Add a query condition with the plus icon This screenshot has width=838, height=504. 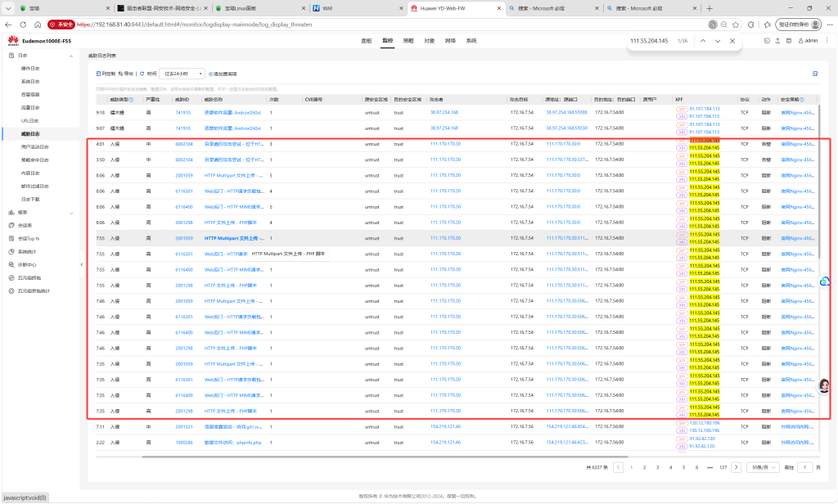tap(210, 74)
